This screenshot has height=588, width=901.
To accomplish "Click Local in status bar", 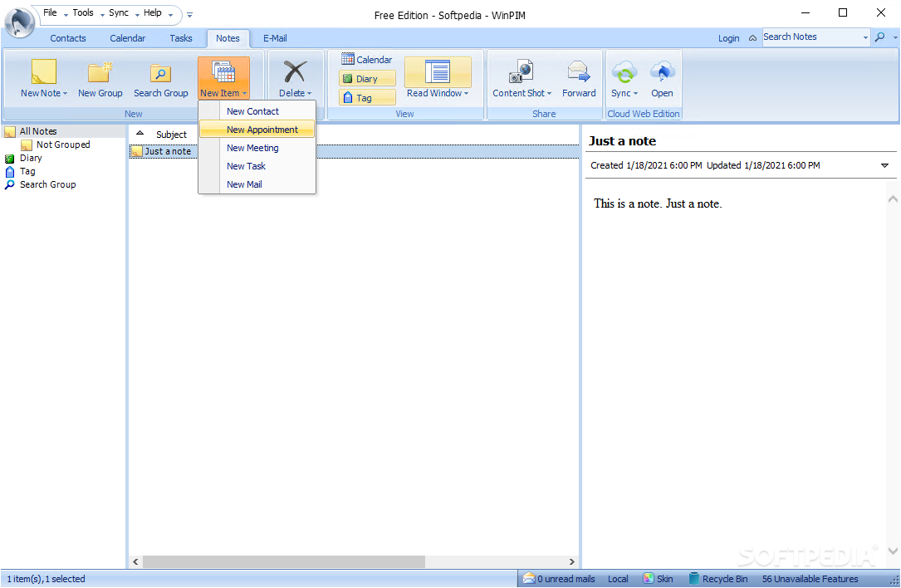I will [618, 578].
